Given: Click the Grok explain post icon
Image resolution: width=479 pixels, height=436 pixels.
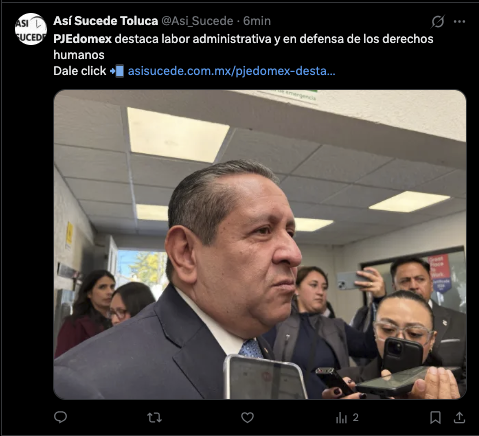Looking at the screenshot, I should point(438,22).
